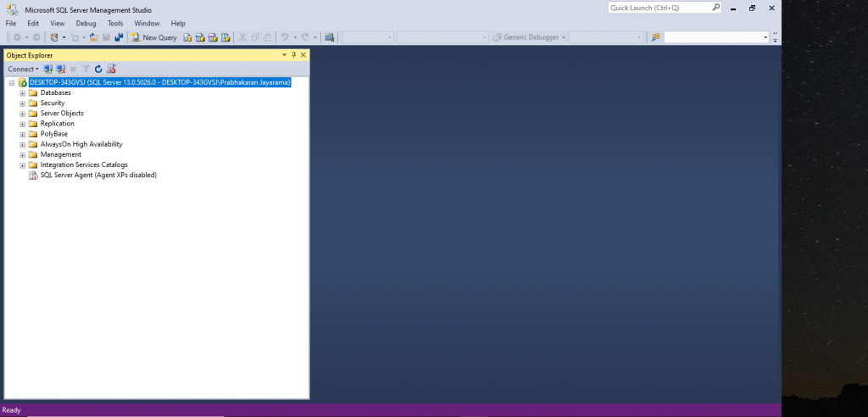Click the SQL Server Agent icon

click(x=33, y=175)
